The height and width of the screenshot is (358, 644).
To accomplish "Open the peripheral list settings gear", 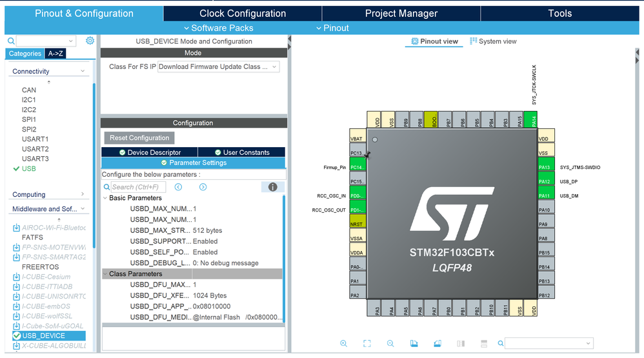I will click(x=90, y=41).
